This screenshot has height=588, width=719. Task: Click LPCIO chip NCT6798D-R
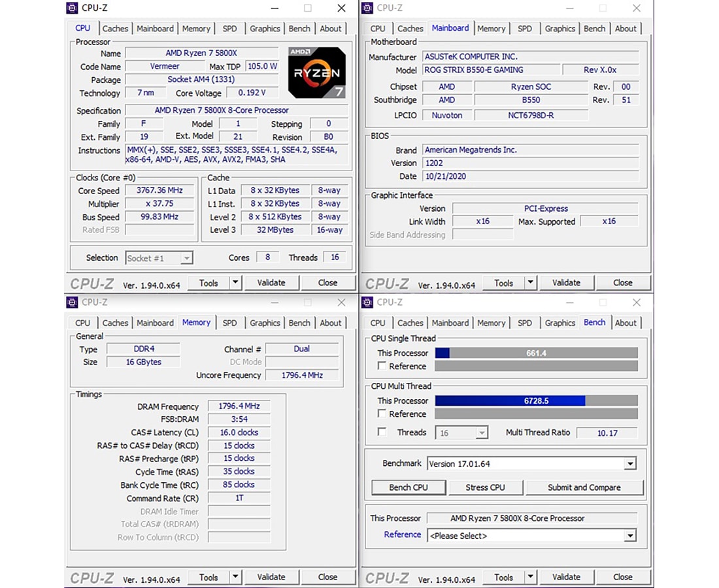(531, 115)
